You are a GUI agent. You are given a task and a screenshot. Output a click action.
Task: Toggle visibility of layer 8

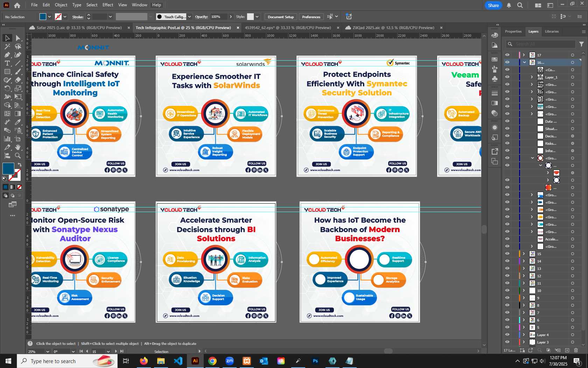507,305
